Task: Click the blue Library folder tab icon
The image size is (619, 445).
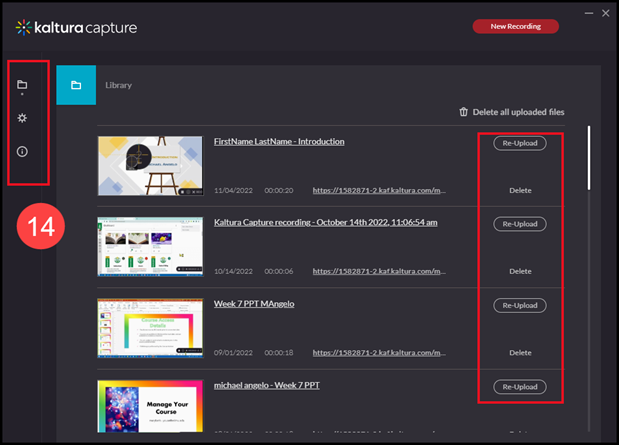Action: tap(76, 85)
